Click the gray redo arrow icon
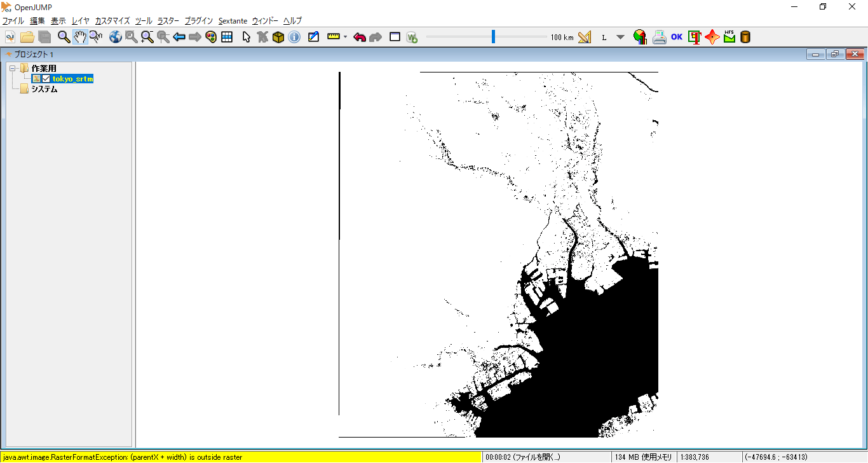This screenshot has height=463, width=868. (x=376, y=37)
